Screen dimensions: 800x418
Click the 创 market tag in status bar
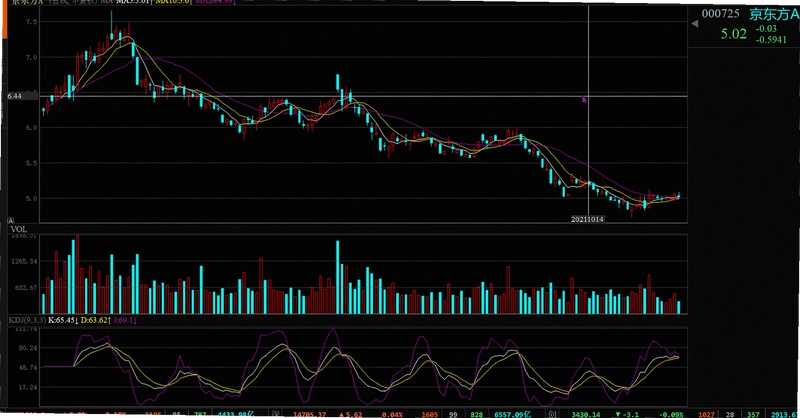coord(553,414)
